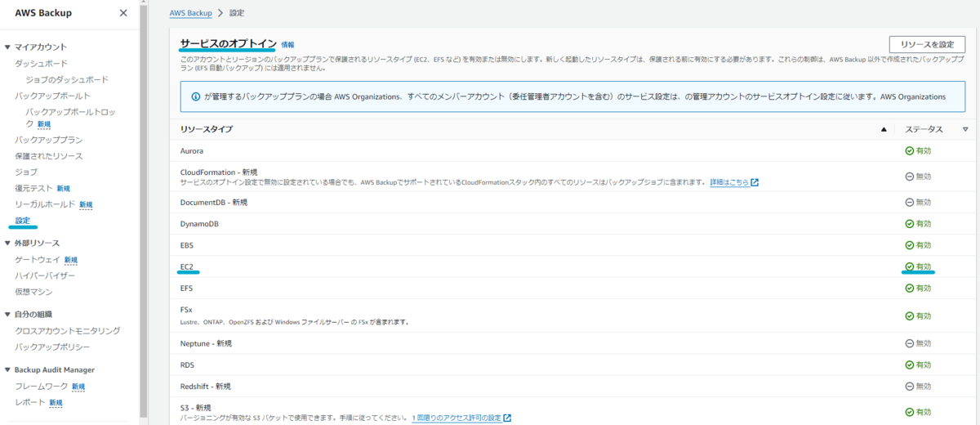Open 仮想マシン page
This screenshot has height=425, width=980.
click(x=34, y=292)
